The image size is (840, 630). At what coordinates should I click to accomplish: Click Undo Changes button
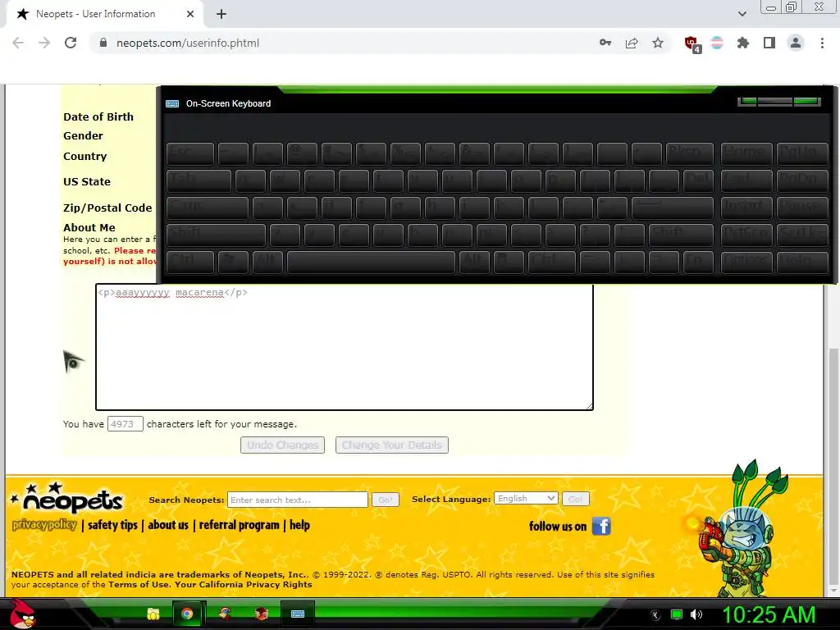pos(282,445)
